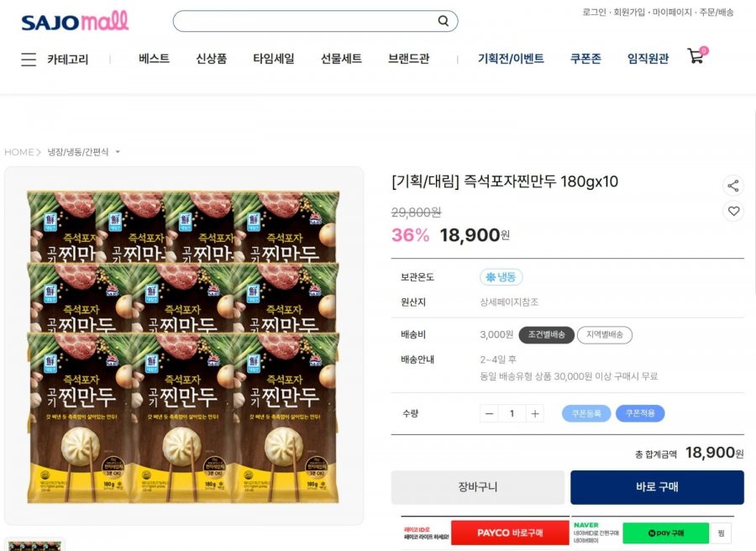756x551 pixels.
Task: Toggle the 지역별배송 shipping pill
Action: point(605,334)
